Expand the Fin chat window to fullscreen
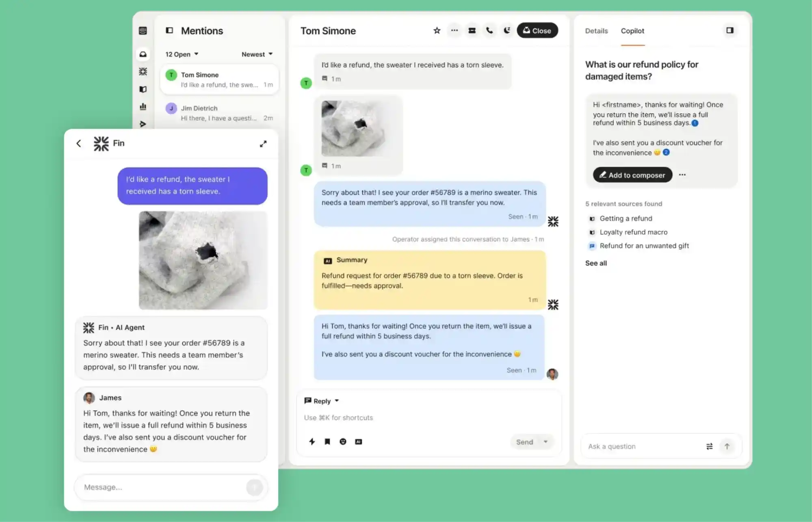Viewport: 812px width, 522px height. pos(263,143)
